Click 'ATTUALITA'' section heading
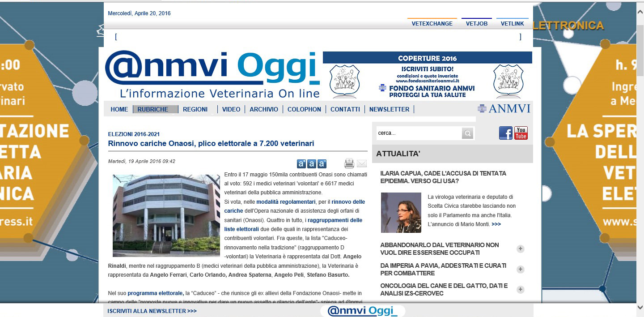Image resolution: width=644 pixels, height=317 pixels. click(398, 154)
